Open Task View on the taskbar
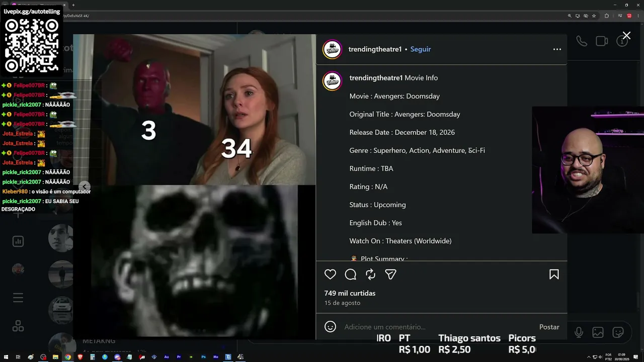Screen dimensions: 644x362 click(18, 357)
